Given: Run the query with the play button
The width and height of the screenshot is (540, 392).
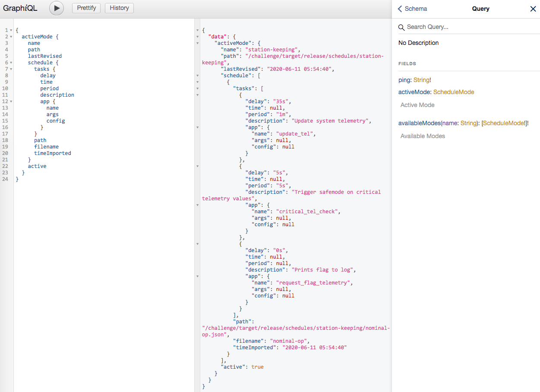Looking at the screenshot, I should click(57, 8).
